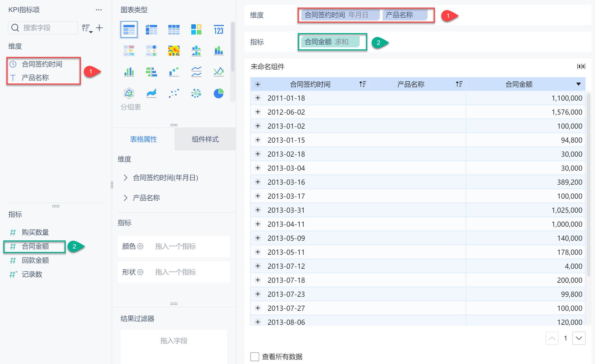
Task: Go to the previous page
Action: (x=552, y=338)
